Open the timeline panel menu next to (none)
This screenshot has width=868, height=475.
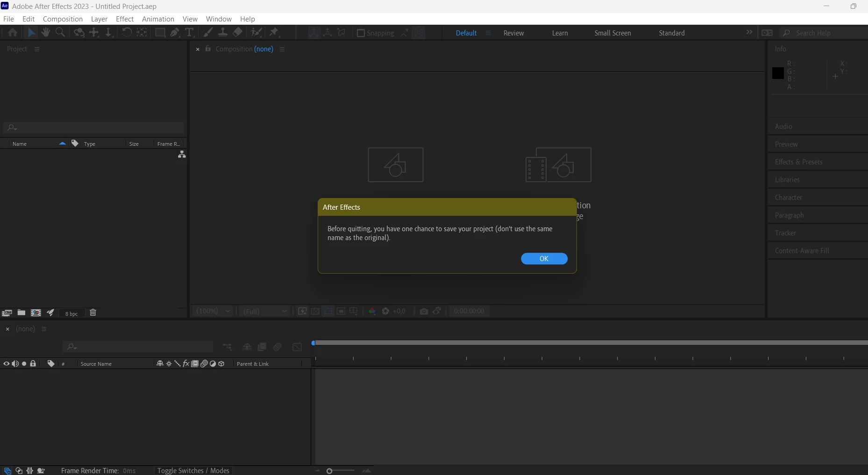tap(44, 329)
